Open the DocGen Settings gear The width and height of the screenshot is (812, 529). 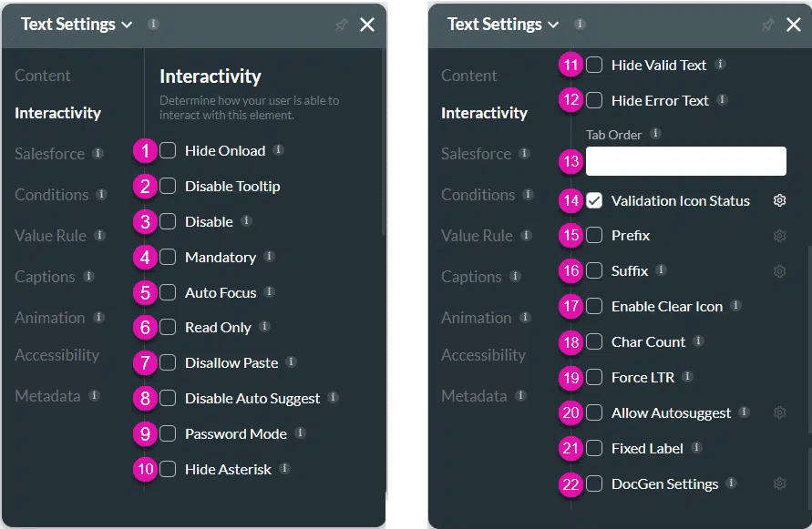point(780,483)
